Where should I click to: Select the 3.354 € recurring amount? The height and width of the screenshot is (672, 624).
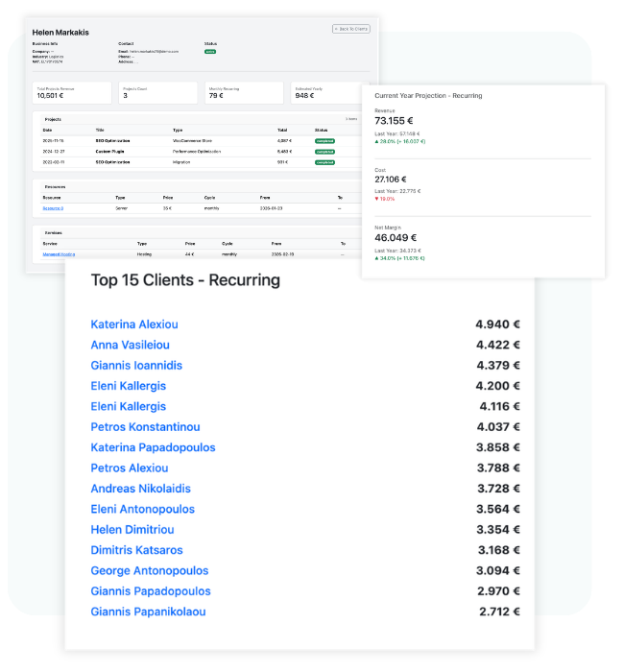(x=498, y=530)
